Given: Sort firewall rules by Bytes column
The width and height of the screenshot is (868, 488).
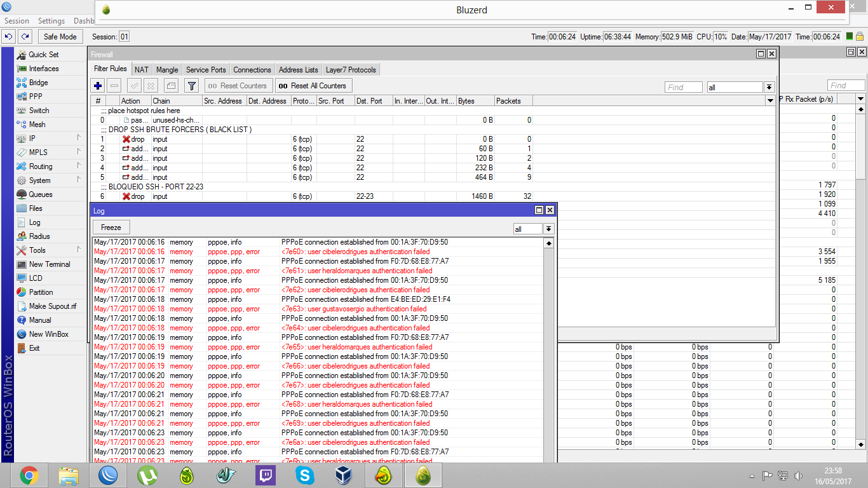Looking at the screenshot, I should (x=475, y=101).
